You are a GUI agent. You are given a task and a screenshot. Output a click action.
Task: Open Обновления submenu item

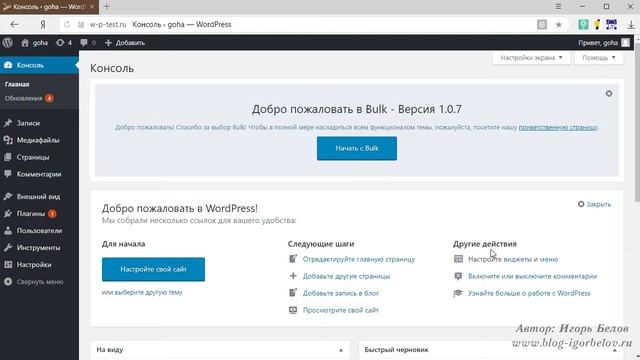tap(29, 98)
